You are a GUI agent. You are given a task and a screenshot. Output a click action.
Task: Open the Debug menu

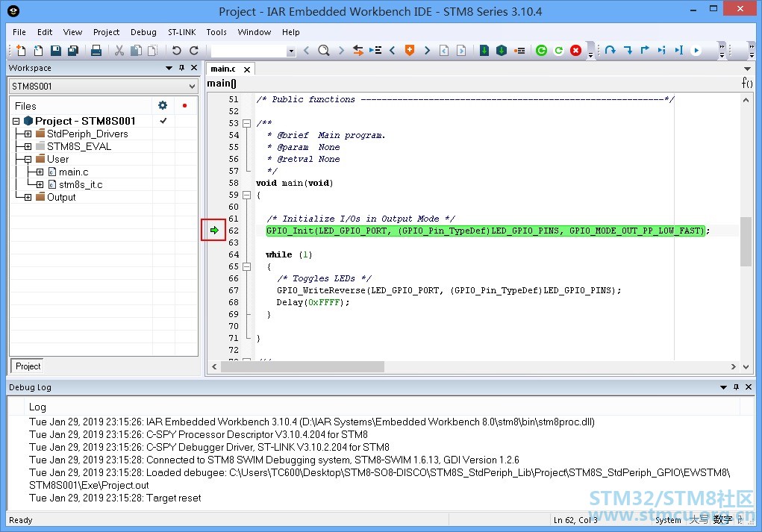[143, 32]
